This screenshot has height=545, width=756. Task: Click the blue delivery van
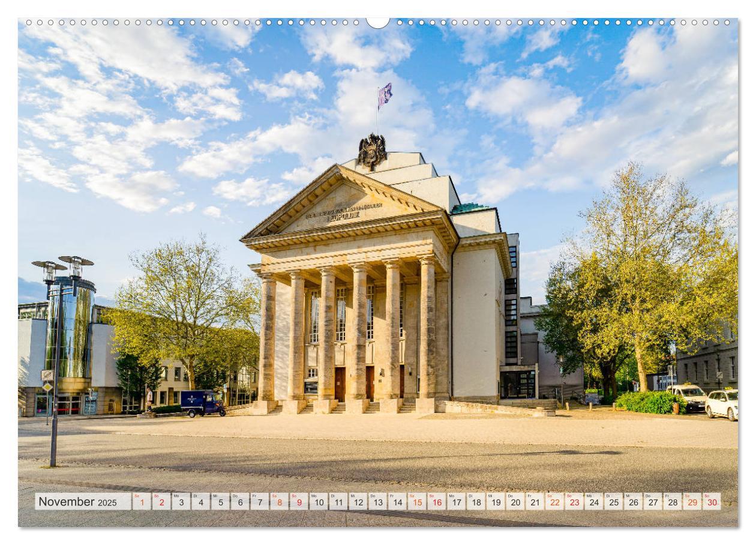pyautogui.click(x=203, y=403)
